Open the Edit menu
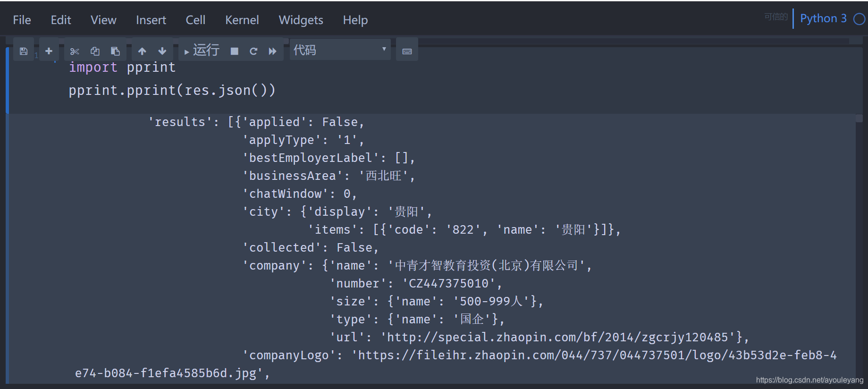868x389 pixels. tap(61, 20)
